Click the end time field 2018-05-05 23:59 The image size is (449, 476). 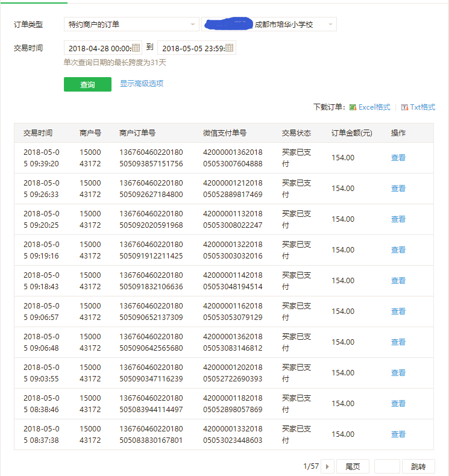coord(196,48)
